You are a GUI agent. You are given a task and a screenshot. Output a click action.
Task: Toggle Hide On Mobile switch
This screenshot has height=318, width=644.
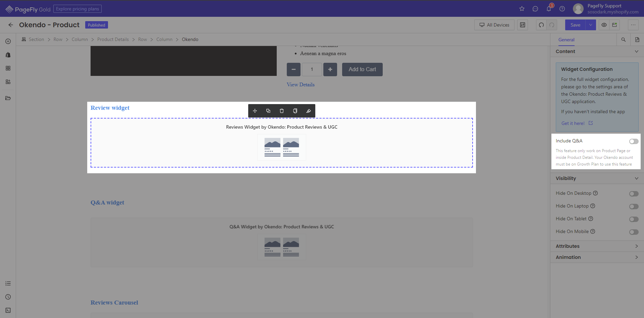coord(634,232)
